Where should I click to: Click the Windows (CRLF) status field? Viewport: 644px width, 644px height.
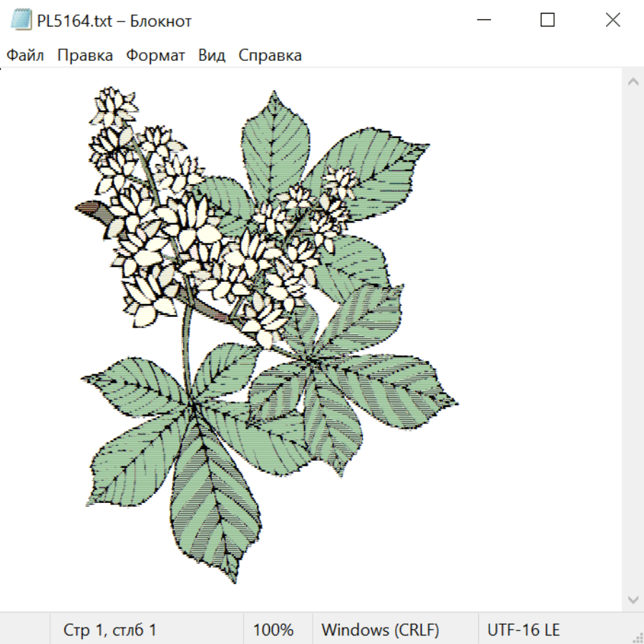click(x=381, y=630)
